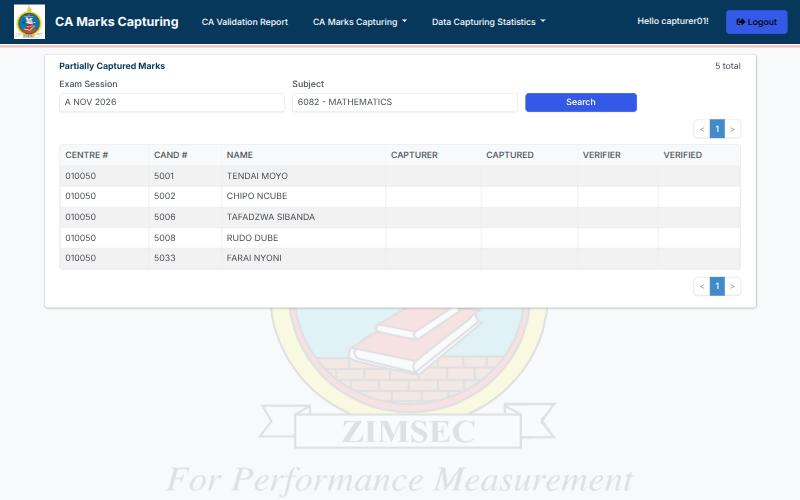Screen dimensions: 800x500
Task: Click candidate number 5006
Action: tap(164, 217)
